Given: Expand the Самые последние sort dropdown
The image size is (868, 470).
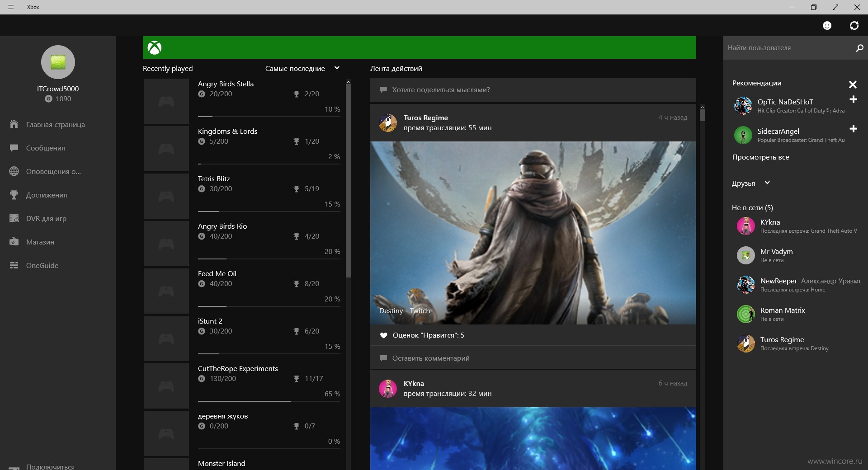Looking at the screenshot, I should click(x=302, y=68).
